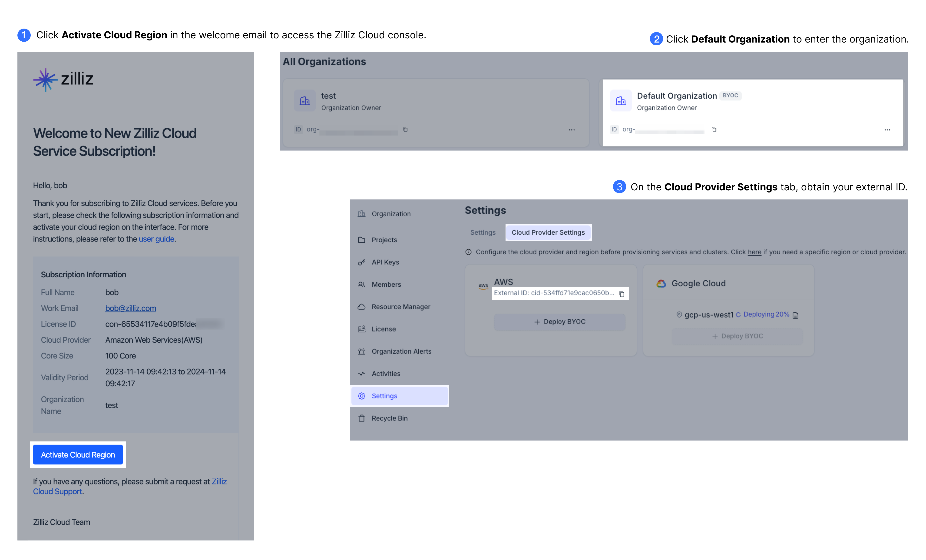This screenshot has height=560, width=926.
Task: Click the Google Cloud logo icon
Action: click(661, 283)
